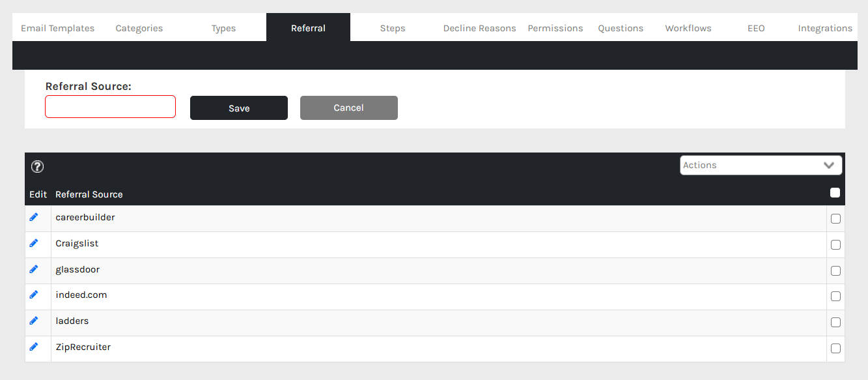Check the careerbuilder row checkbox
This screenshot has height=380, width=868.
click(835, 219)
